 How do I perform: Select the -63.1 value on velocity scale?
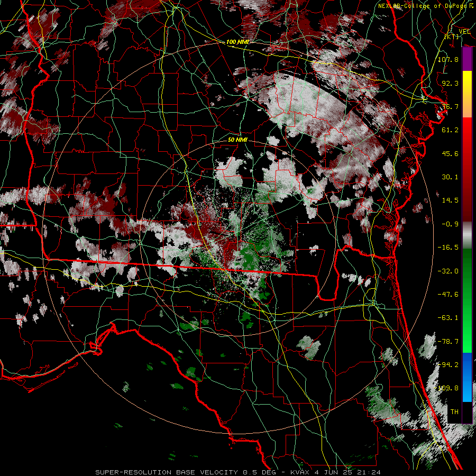(448, 318)
